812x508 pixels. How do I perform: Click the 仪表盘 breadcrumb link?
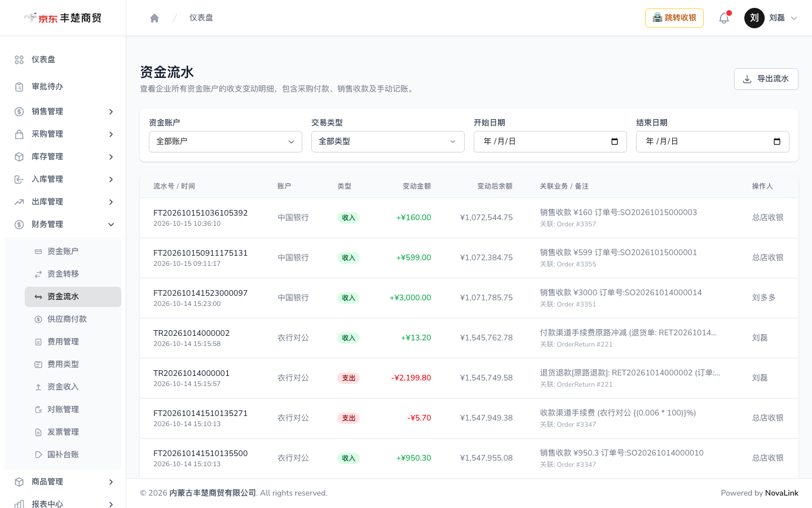pyautogui.click(x=201, y=18)
